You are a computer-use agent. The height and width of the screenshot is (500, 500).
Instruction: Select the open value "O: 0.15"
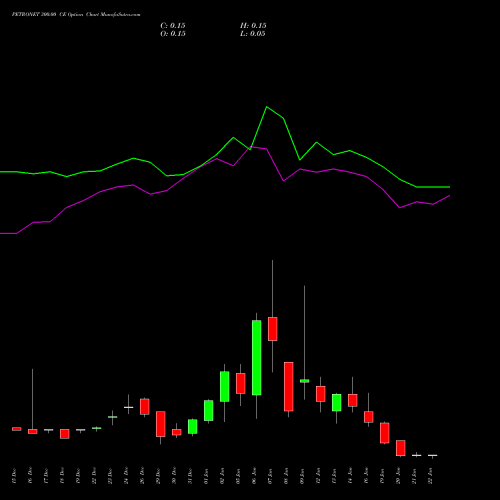[x=173, y=34]
